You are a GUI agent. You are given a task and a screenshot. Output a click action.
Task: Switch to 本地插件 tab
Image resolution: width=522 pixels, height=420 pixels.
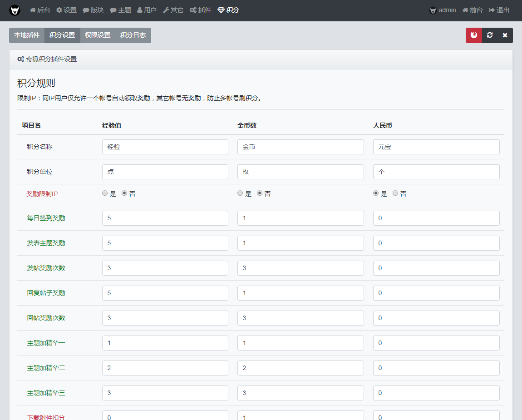point(27,35)
